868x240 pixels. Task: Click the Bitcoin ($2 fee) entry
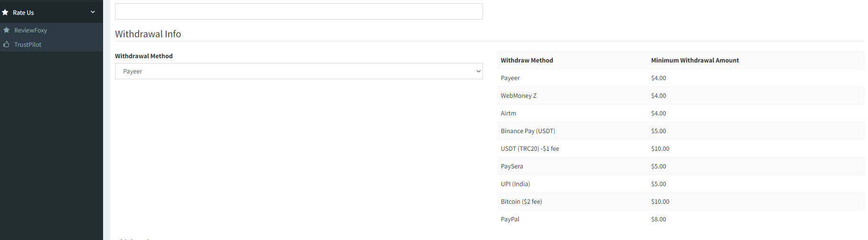pyautogui.click(x=521, y=201)
